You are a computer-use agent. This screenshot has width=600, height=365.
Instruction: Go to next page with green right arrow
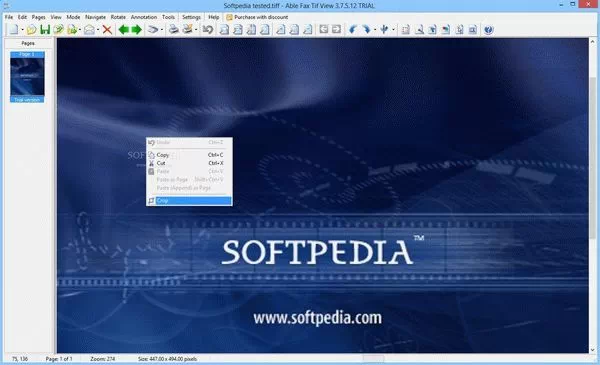pyautogui.click(x=137, y=29)
